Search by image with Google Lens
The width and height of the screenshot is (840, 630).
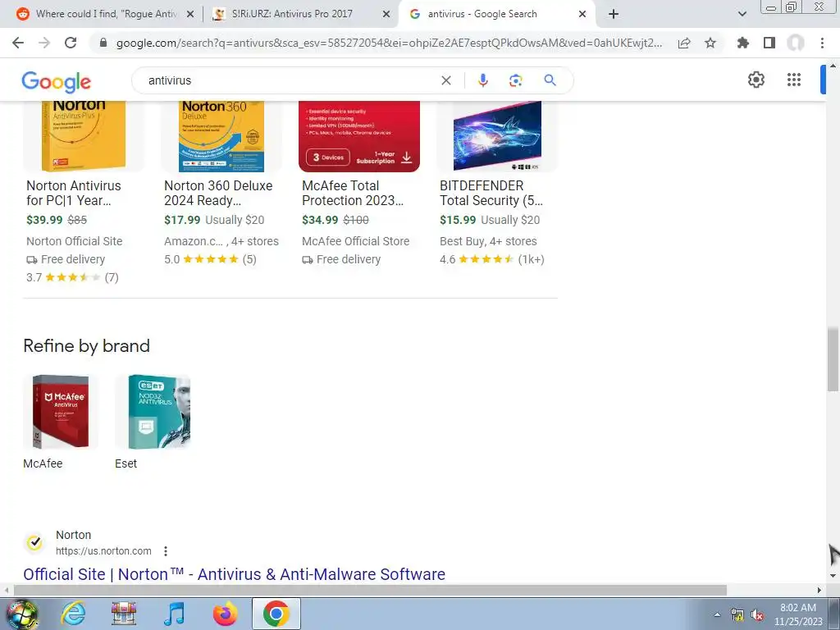point(515,80)
